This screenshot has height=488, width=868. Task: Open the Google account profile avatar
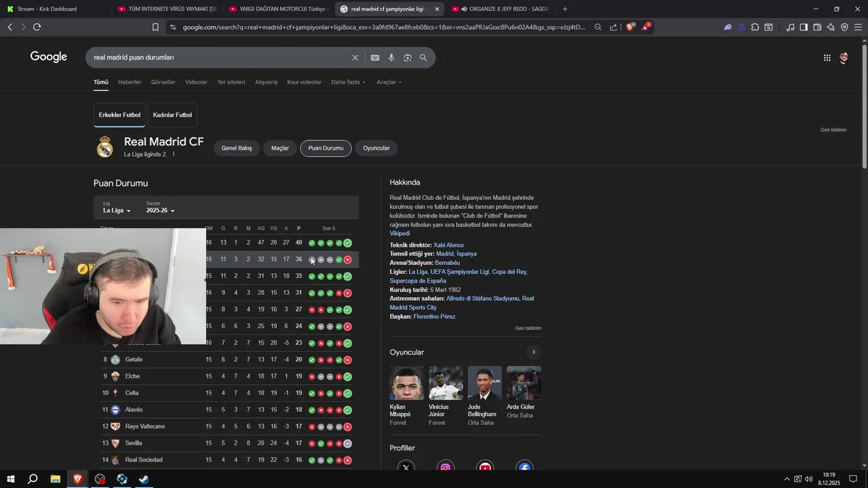844,58
